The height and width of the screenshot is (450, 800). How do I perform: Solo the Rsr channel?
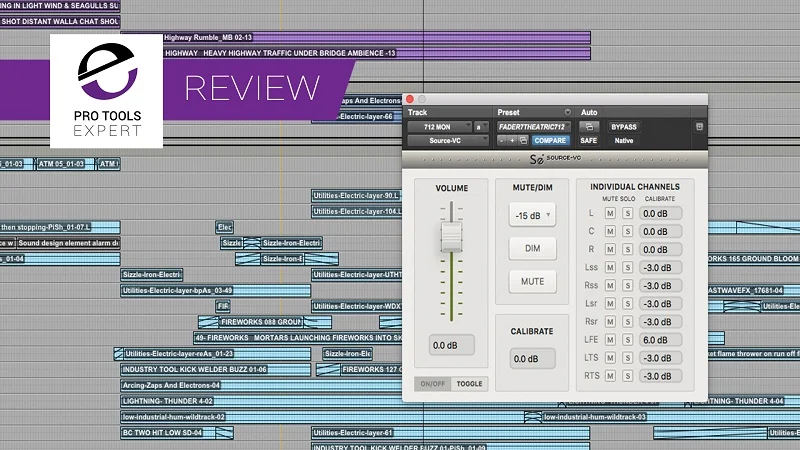coord(628,321)
